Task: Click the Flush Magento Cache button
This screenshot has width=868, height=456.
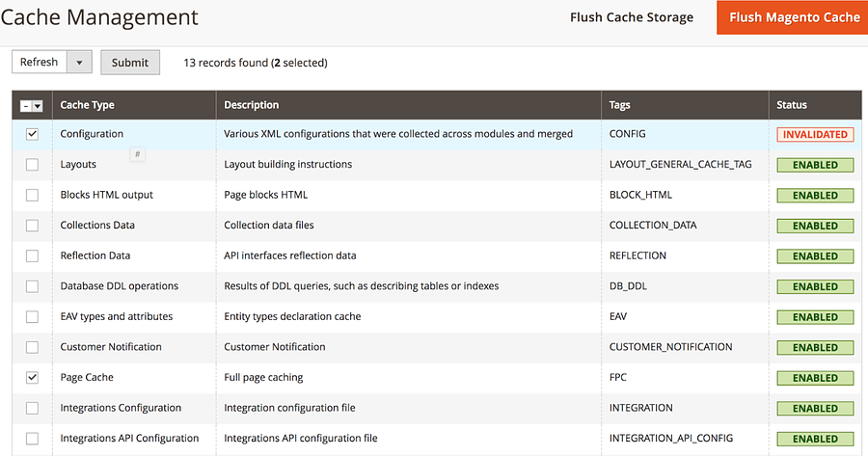Action: [x=794, y=17]
